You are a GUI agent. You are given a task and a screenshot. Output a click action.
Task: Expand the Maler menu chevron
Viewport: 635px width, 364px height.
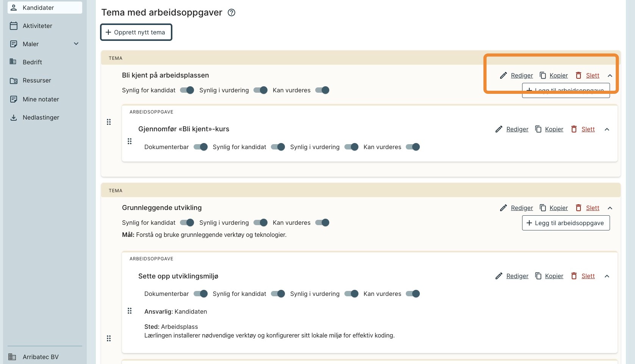[76, 44]
